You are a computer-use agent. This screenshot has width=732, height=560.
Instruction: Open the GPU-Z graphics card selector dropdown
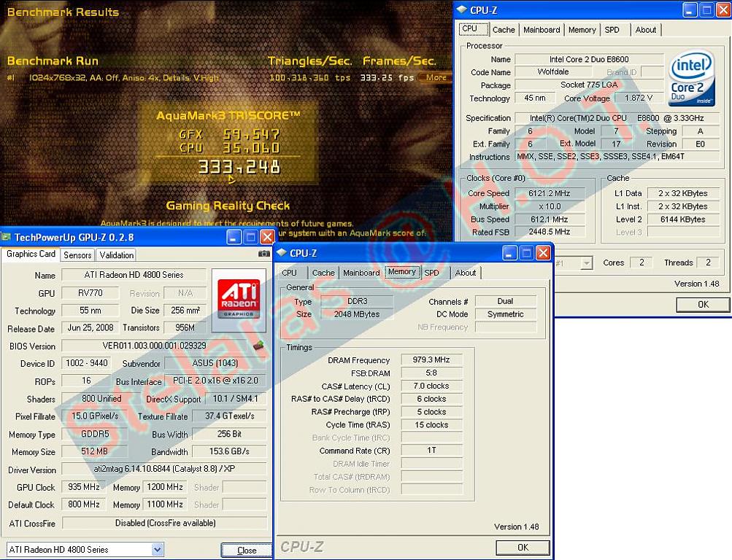[158, 550]
